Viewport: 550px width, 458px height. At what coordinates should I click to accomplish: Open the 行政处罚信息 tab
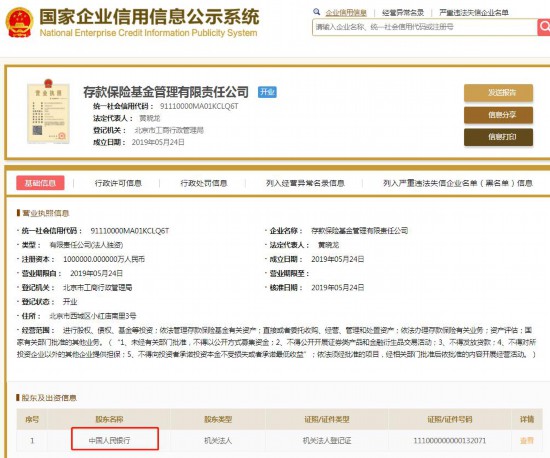204,183
